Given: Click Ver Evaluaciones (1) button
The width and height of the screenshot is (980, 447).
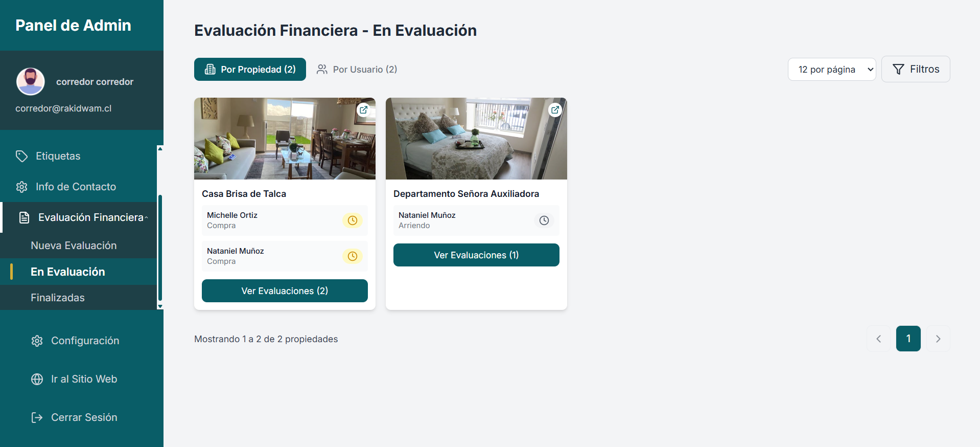Looking at the screenshot, I should (x=476, y=255).
